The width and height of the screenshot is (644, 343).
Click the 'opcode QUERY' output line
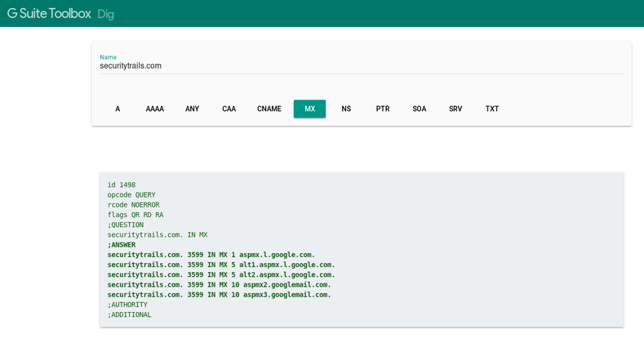coord(131,194)
